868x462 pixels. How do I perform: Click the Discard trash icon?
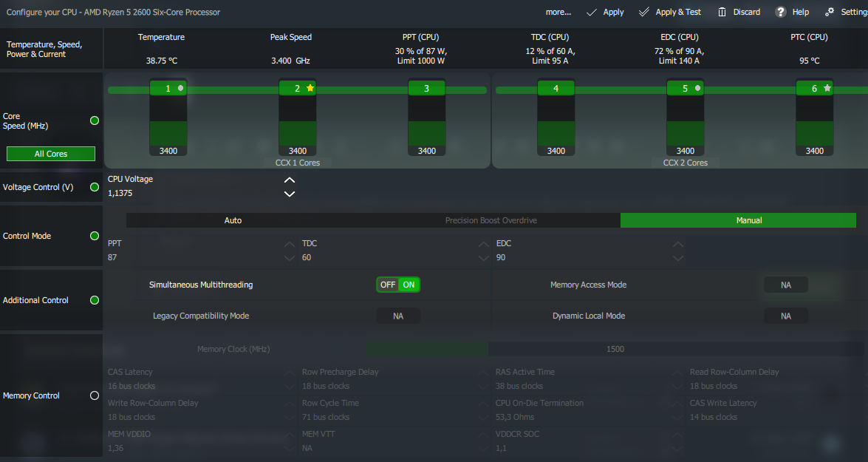tap(722, 12)
